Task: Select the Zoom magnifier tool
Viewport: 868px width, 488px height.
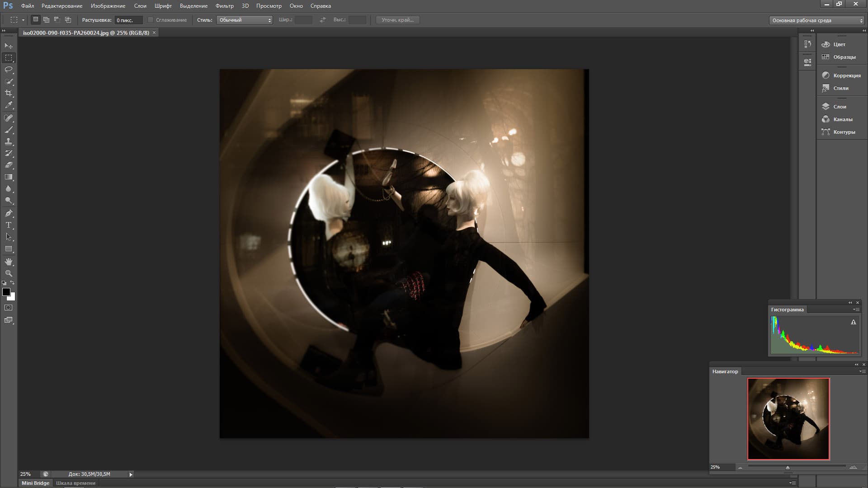Action: 9,273
